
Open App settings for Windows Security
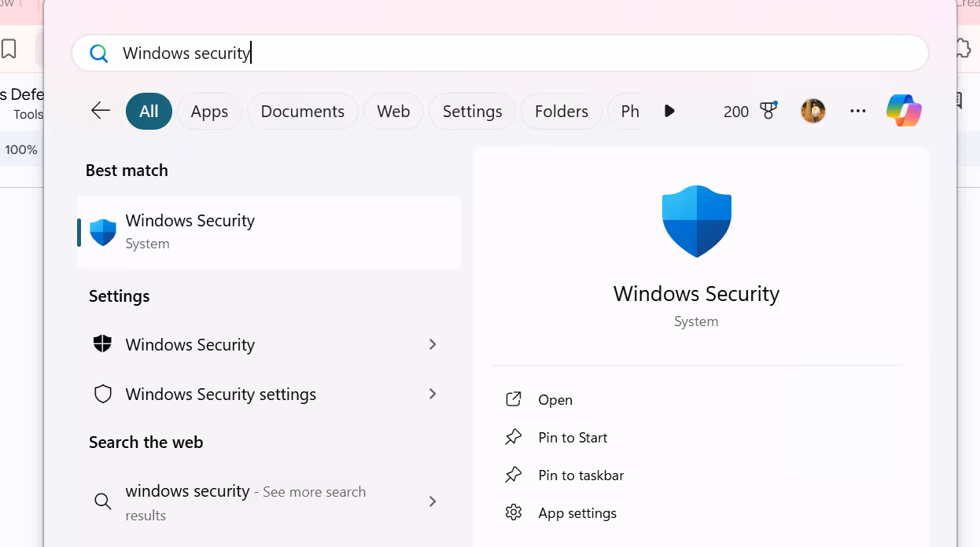(577, 512)
